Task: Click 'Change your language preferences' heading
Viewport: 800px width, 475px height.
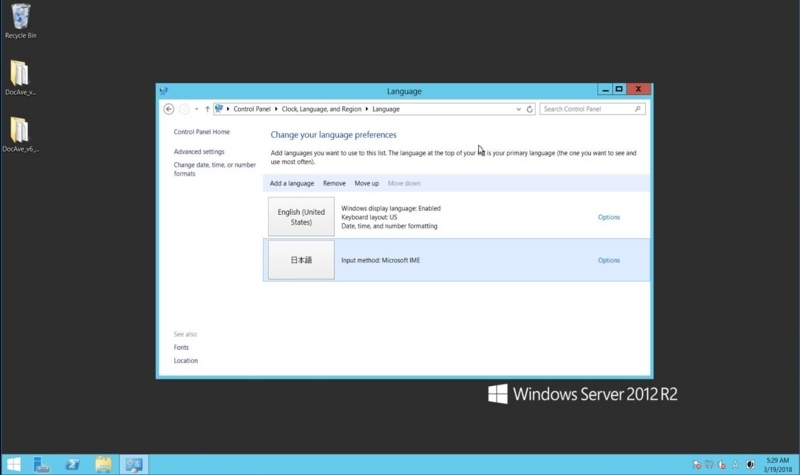Action: (333, 135)
